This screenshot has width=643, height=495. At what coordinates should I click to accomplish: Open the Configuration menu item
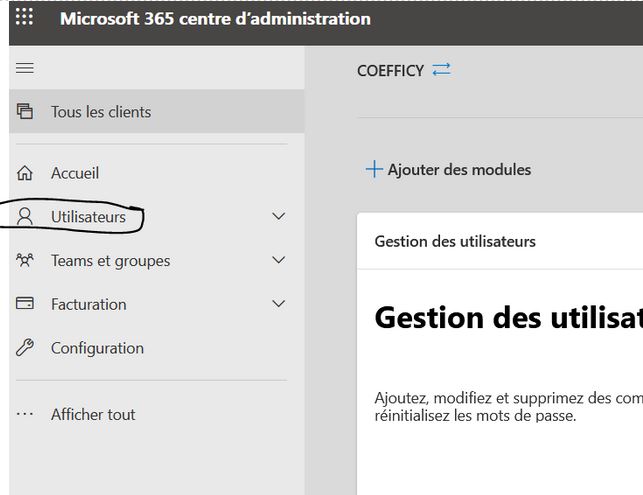[97, 348]
